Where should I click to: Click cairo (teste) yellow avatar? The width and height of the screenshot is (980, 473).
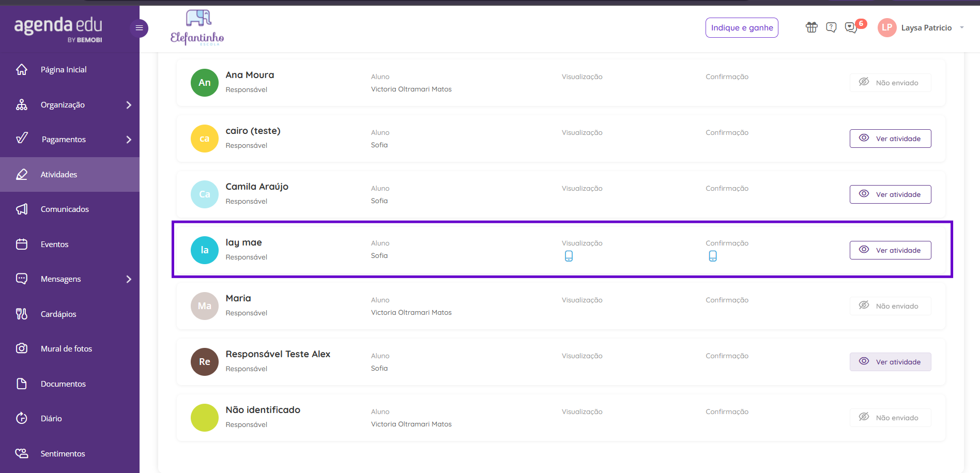(205, 139)
